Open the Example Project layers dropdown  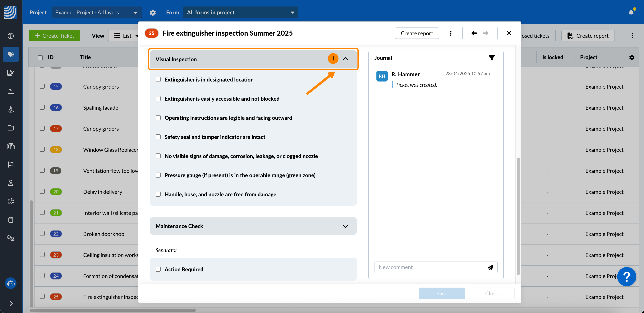tap(96, 12)
